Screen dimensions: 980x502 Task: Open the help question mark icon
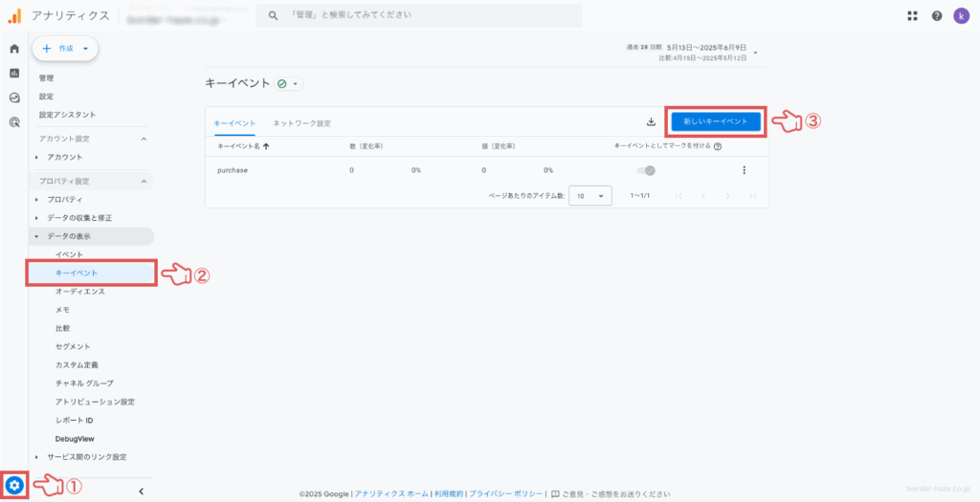[x=937, y=15]
